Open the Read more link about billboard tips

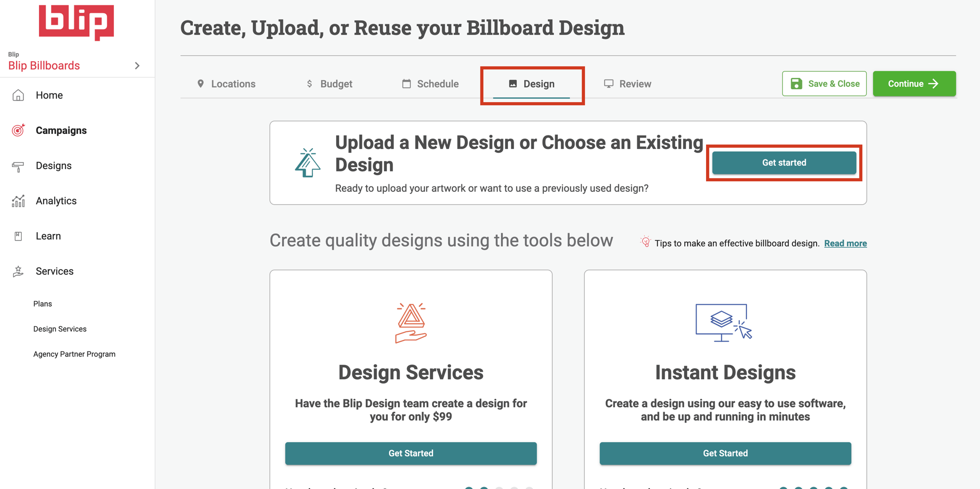[845, 243]
